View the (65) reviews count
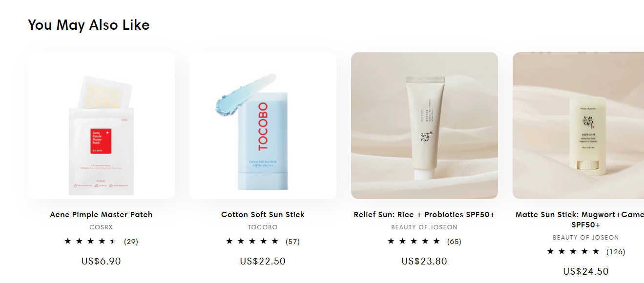 [454, 242]
